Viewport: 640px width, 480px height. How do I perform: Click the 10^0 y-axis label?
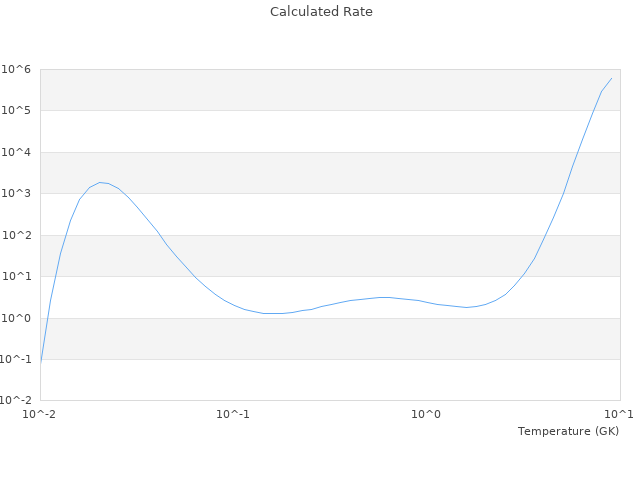tap(17, 318)
